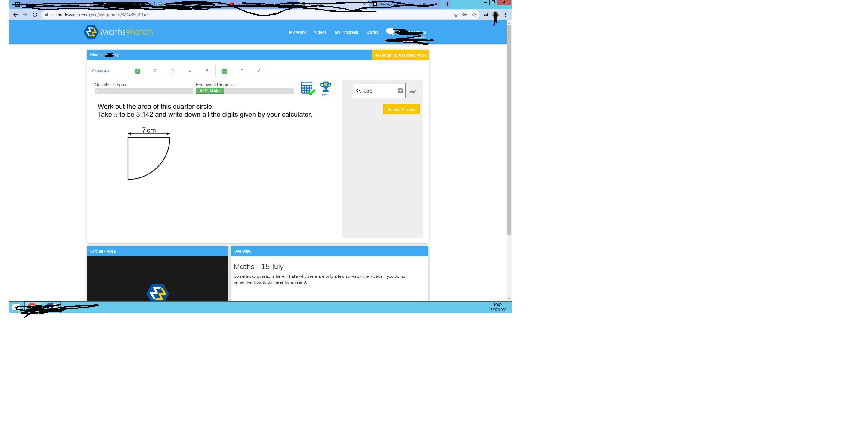The height and width of the screenshot is (441, 868).
Task: Go to question 7 tab
Action: click(x=242, y=71)
